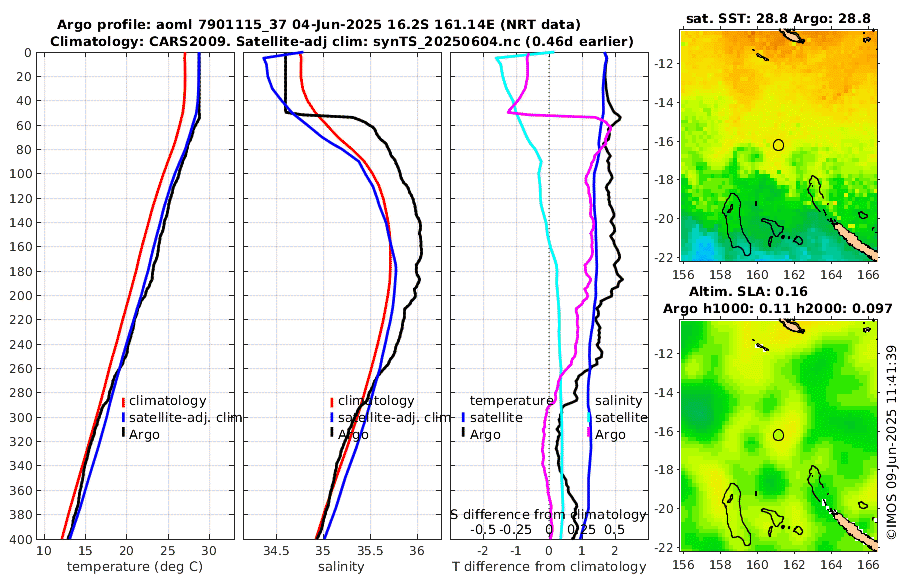Click the 400 depth tick label

pyautogui.click(x=21, y=539)
